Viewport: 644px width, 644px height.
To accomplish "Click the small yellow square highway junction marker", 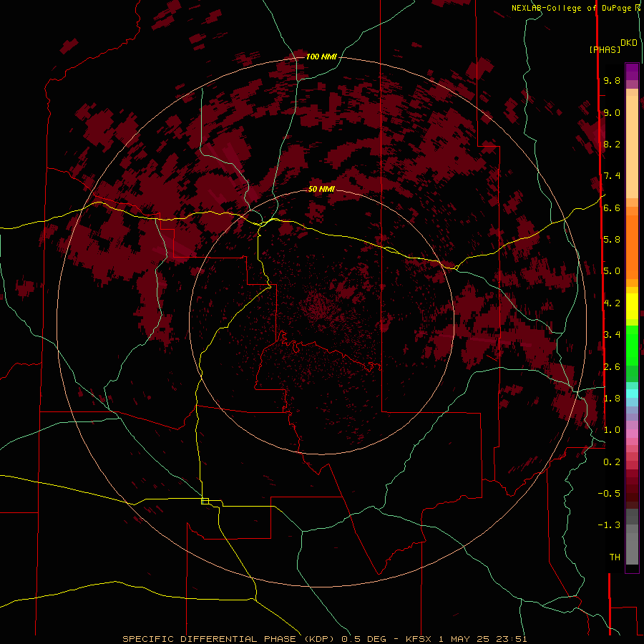I will (x=205, y=501).
